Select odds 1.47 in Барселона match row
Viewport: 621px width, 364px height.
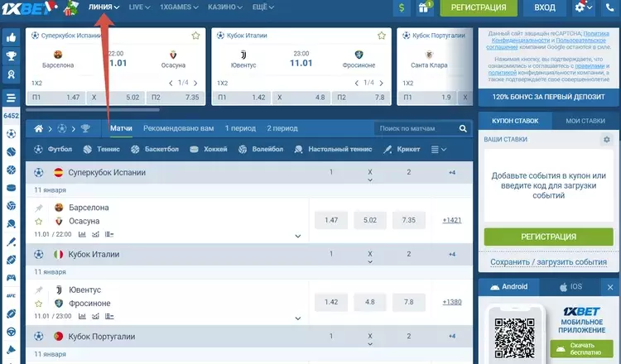(331, 220)
